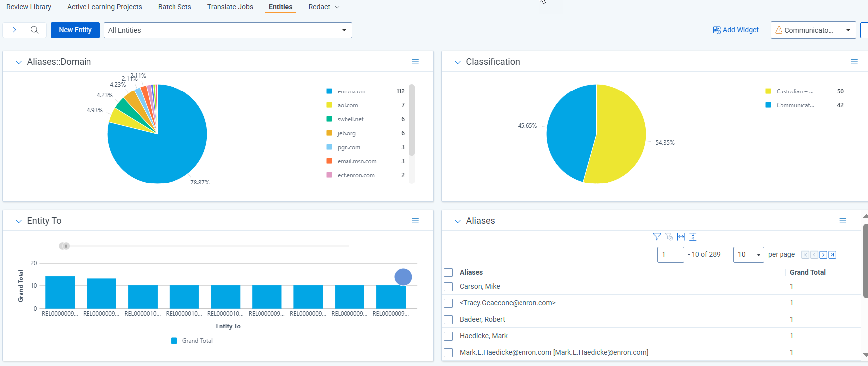The width and height of the screenshot is (868, 366).
Task: Click the New Entity button
Action: pos(75,30)
